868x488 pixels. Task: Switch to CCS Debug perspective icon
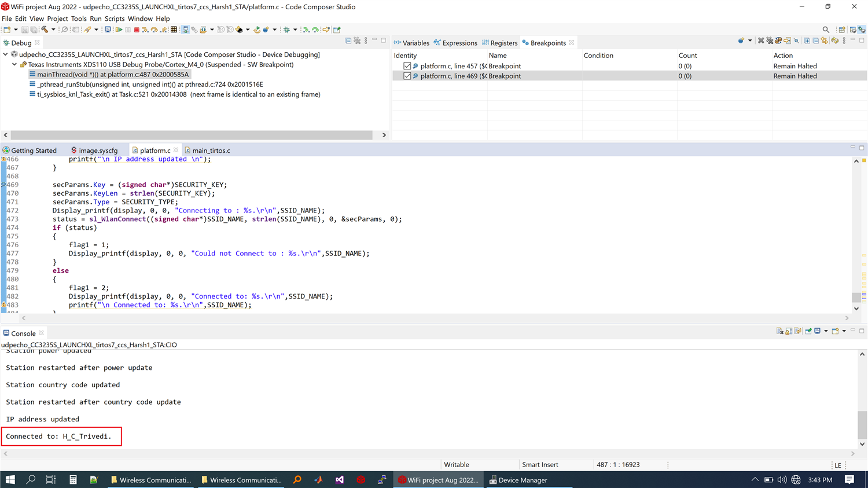click(x=862, y=30)
